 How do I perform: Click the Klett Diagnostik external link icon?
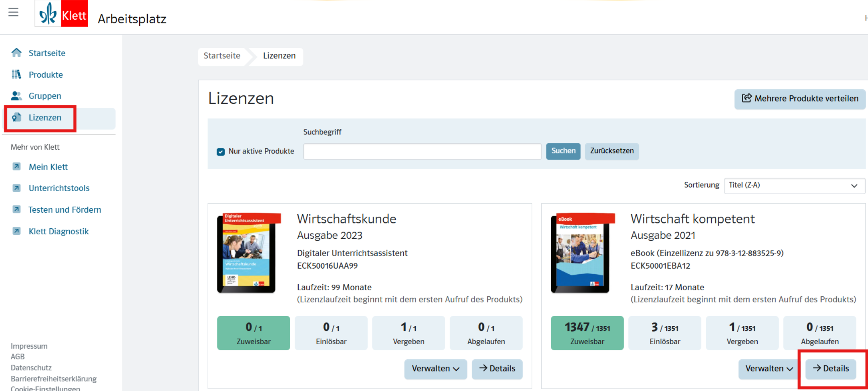(17, 231)
